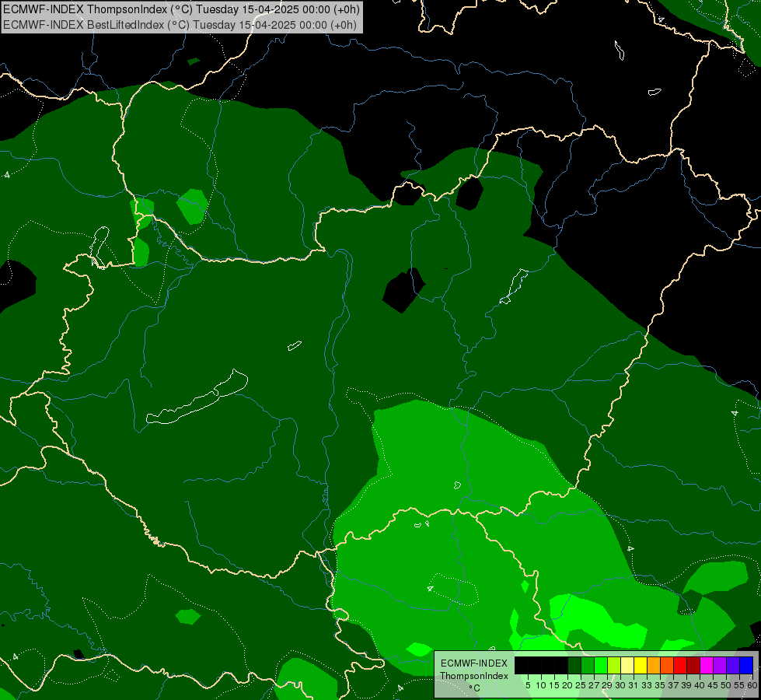
Task: Click the legend value label 35
Action: tap(660, 685)
